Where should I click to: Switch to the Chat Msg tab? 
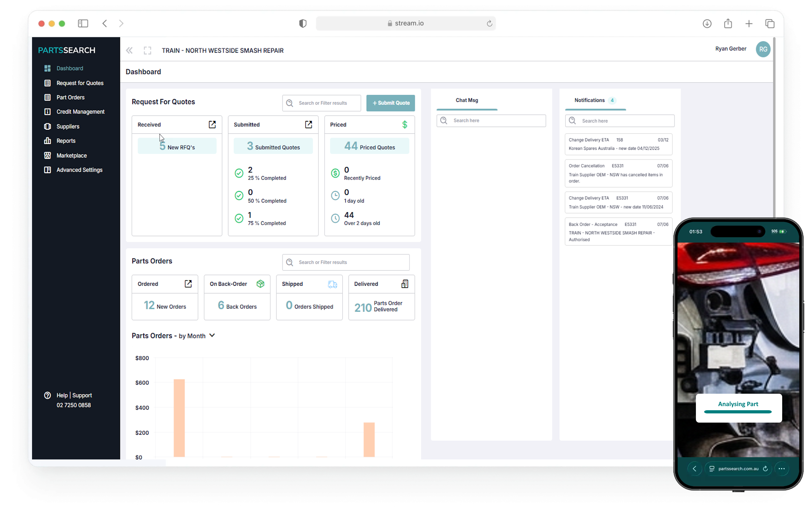pos(467,100)
